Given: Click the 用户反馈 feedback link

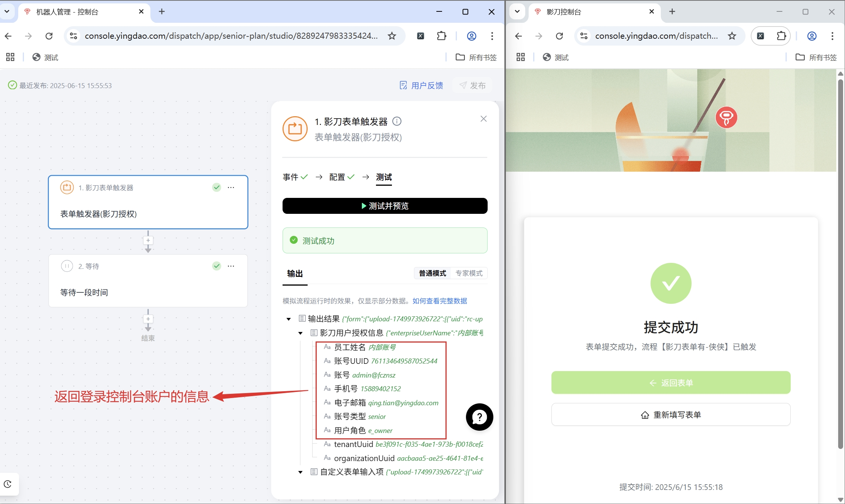Looking at the screenshot, I should click(x=422, y=85).
